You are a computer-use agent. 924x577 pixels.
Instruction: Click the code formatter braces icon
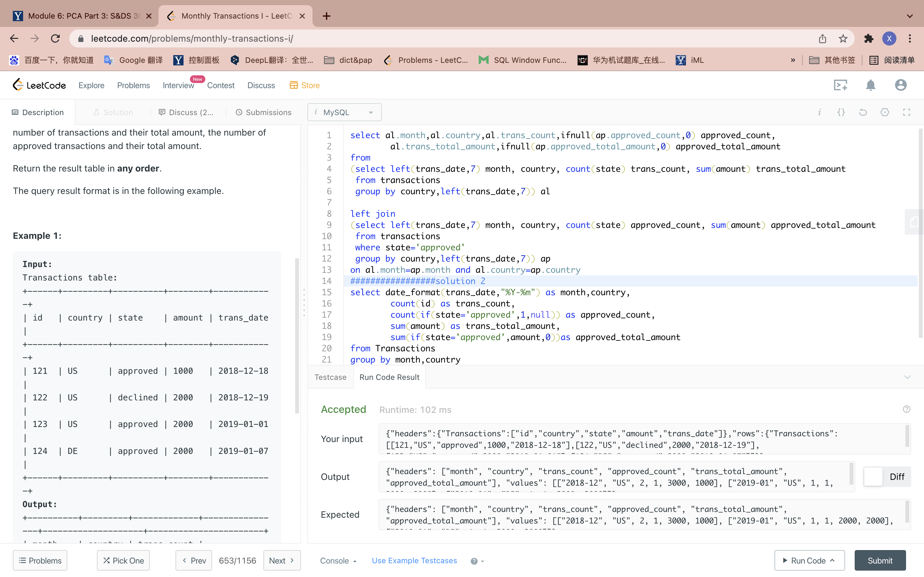coord(841,112)
